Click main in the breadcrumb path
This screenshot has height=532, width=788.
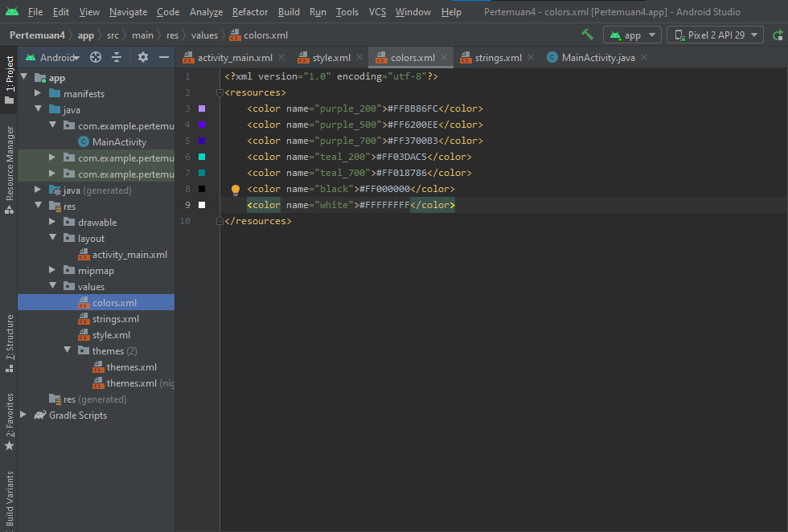[x=143, y=35]
